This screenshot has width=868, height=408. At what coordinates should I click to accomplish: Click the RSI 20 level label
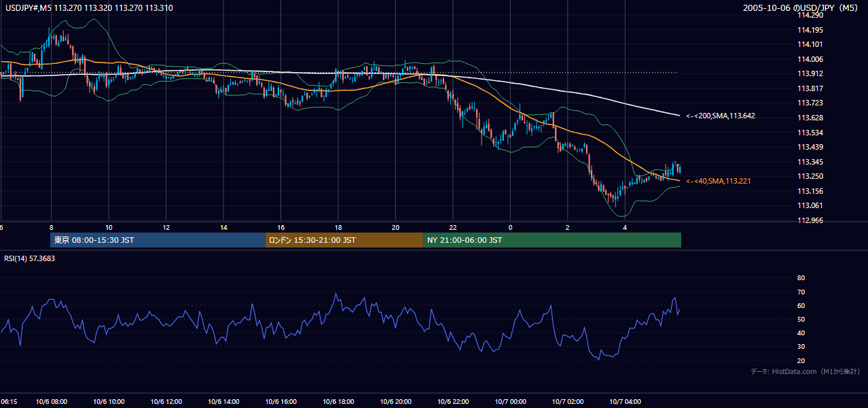click(x=801, y=360)
